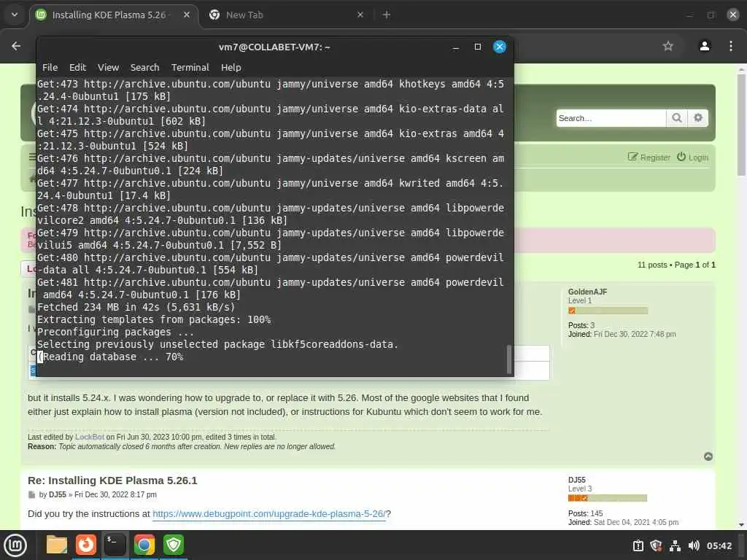The height and width of the screenshot is (560, 747).
Task: Open the volume control tray icon
Action: coord(694,545)
